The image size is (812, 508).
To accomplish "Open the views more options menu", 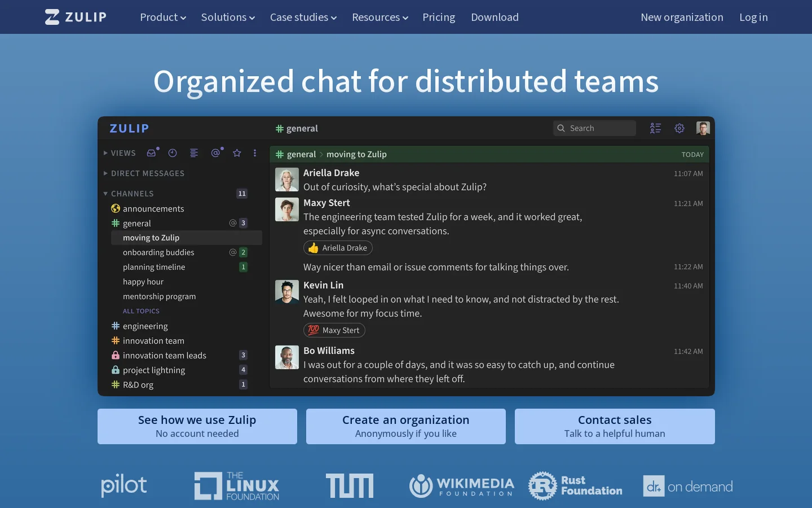I will [x=255, y=153].
